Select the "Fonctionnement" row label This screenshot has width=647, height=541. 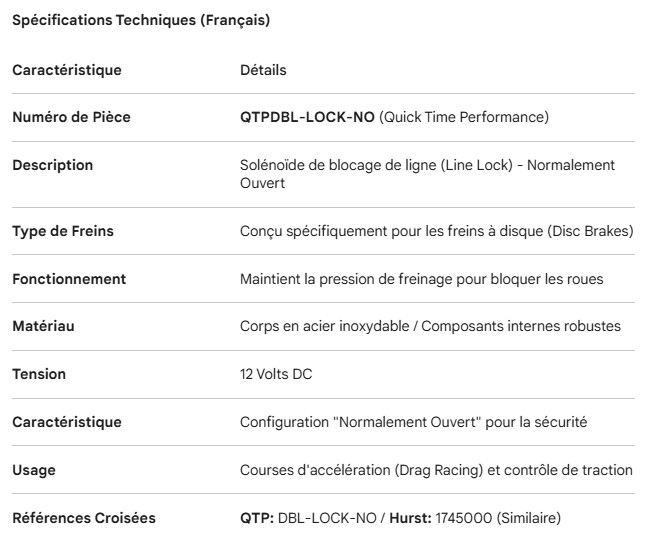(69, 279)
